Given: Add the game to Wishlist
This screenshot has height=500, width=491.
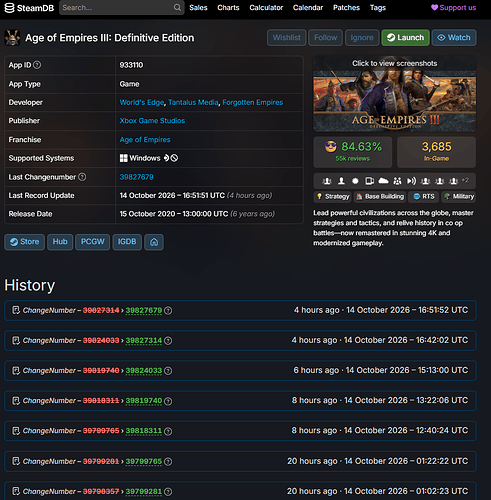Looking at the screenshot, I should click(x=287, y=38).
